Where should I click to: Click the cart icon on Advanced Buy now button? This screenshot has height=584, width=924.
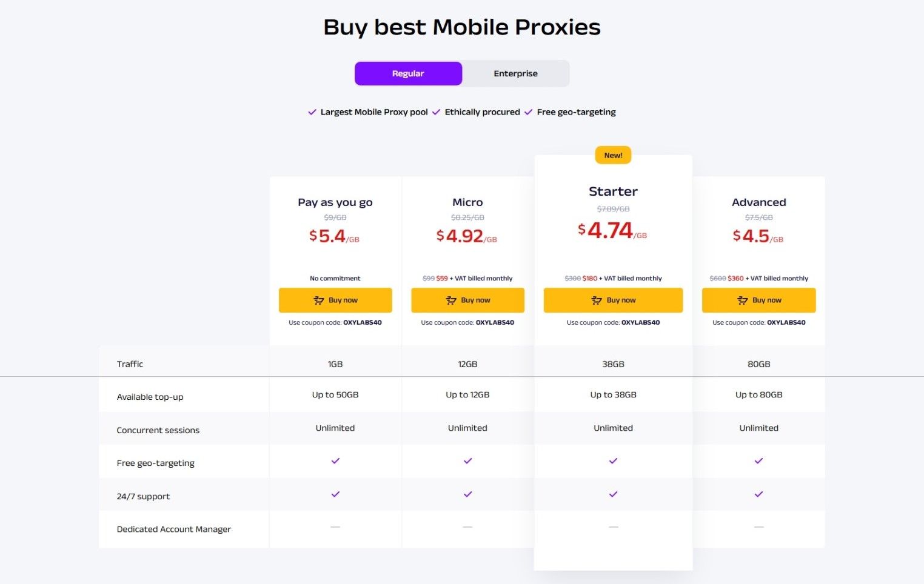(742, 300)
